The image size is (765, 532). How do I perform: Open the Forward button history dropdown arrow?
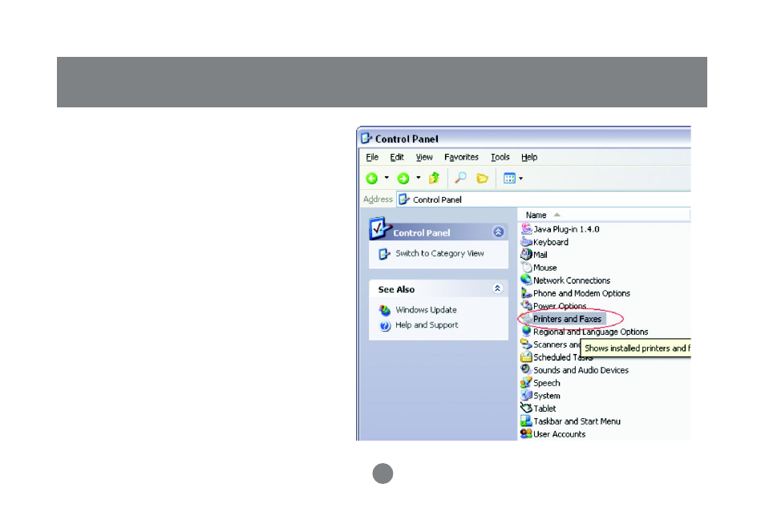point(418,178)
